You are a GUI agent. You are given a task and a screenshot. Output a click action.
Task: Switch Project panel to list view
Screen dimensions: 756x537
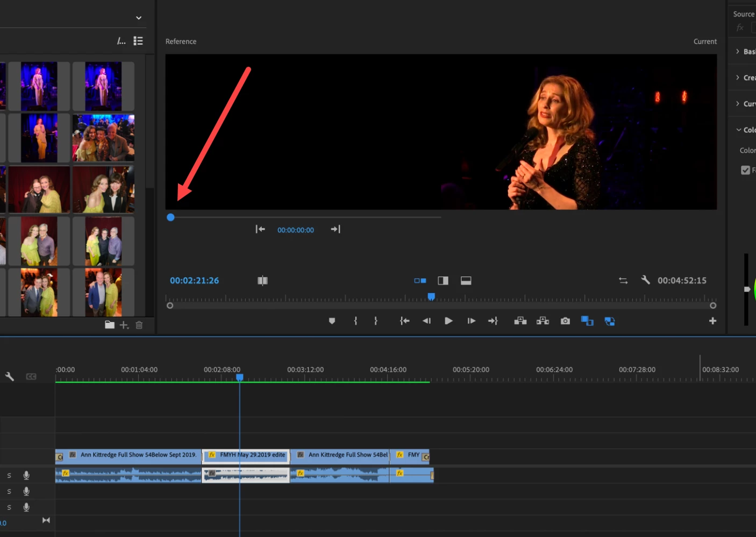[138, 41]
